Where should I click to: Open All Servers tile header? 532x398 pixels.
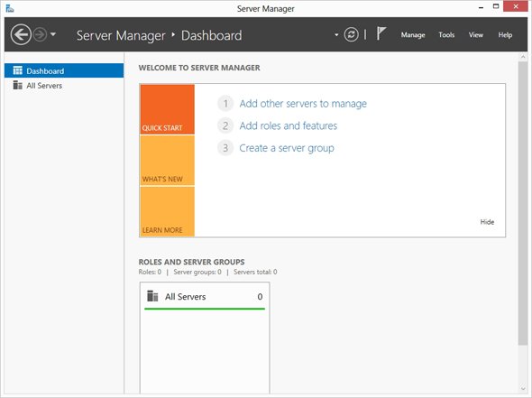click(x=205, y=296)
